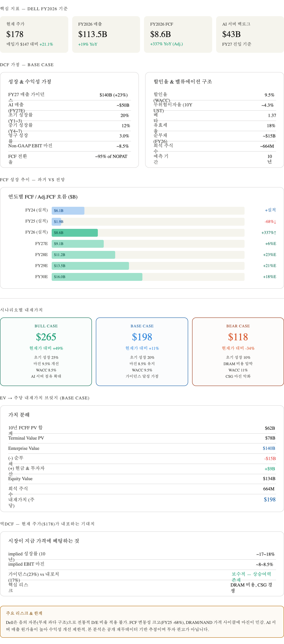Screen dimensions: 284x644
Task: Click the Terminal Value PV $78B value
Action: (270, 438)
